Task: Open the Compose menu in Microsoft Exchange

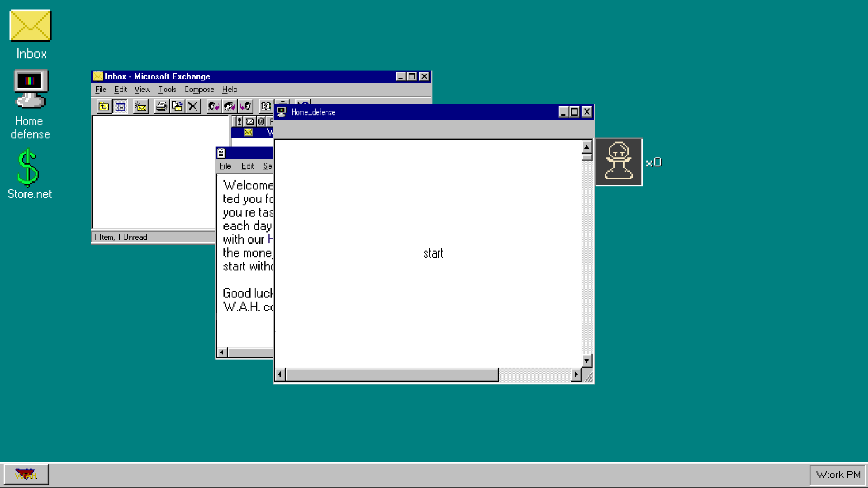Action: pos(199,90)
